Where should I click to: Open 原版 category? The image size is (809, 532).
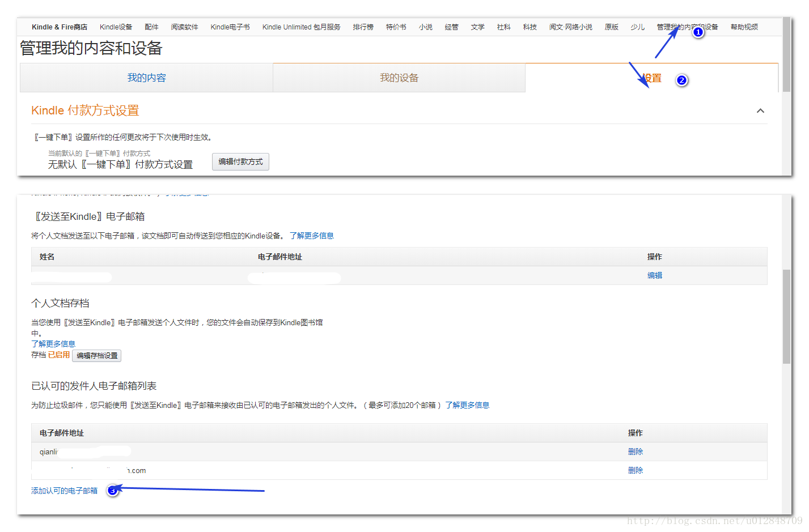611,27
